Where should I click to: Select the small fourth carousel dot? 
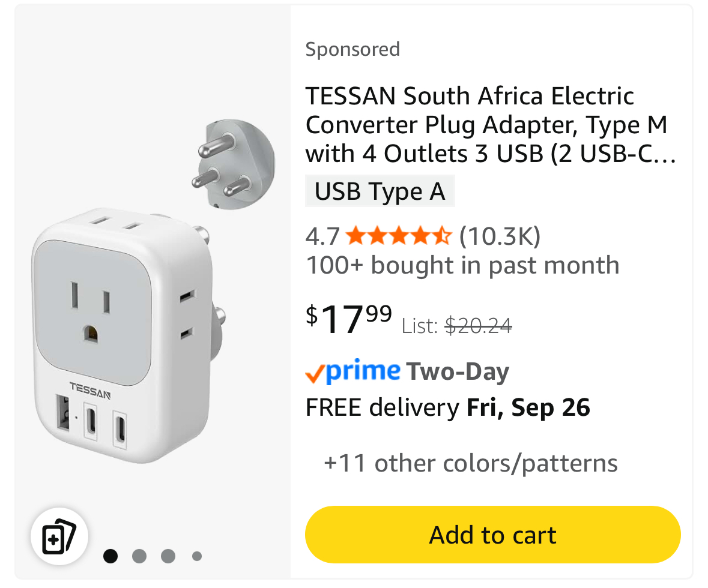(x=197, y=556)
